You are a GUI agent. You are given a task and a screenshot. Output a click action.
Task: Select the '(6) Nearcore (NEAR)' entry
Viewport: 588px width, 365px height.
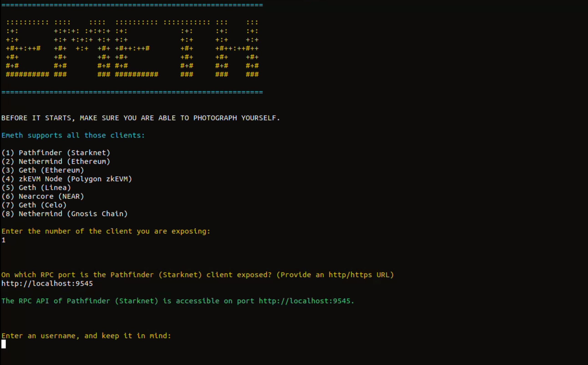[43, 196]
